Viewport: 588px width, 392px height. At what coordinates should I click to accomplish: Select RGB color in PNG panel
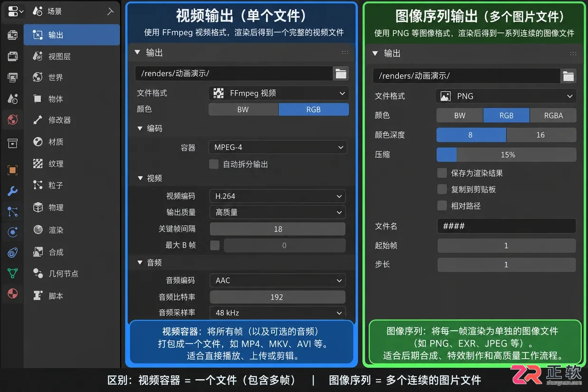click(506, 115)
